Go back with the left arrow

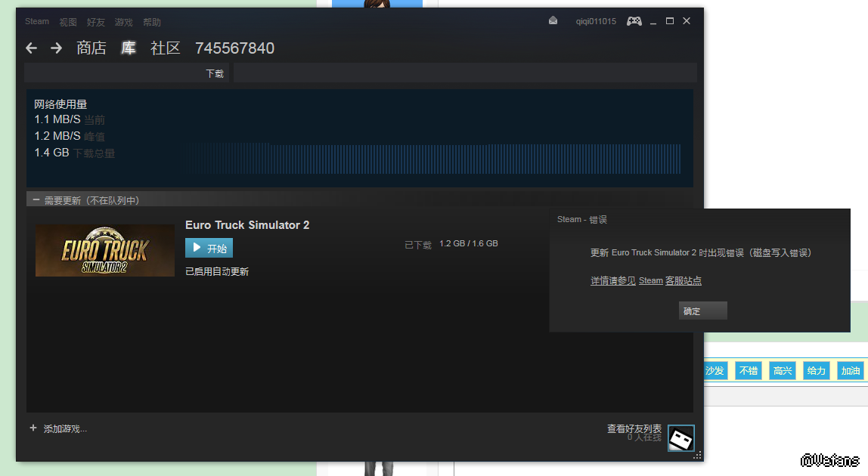32,48
